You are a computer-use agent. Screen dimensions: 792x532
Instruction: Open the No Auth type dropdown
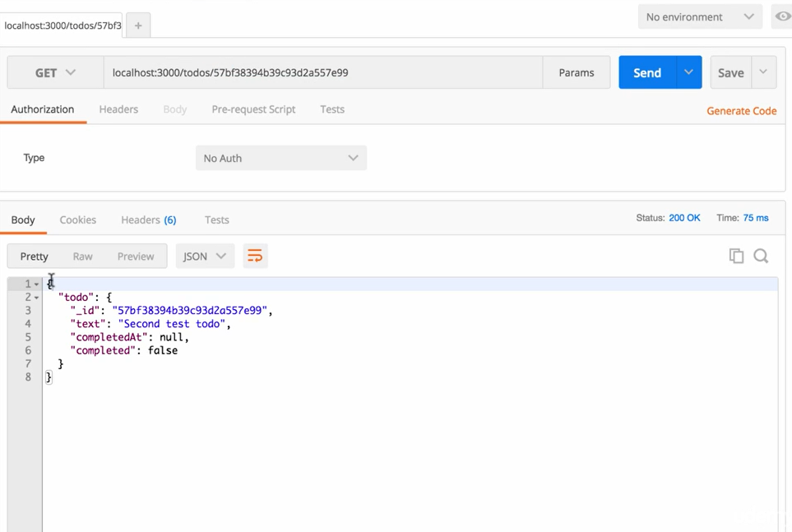[x=280, y=158]
